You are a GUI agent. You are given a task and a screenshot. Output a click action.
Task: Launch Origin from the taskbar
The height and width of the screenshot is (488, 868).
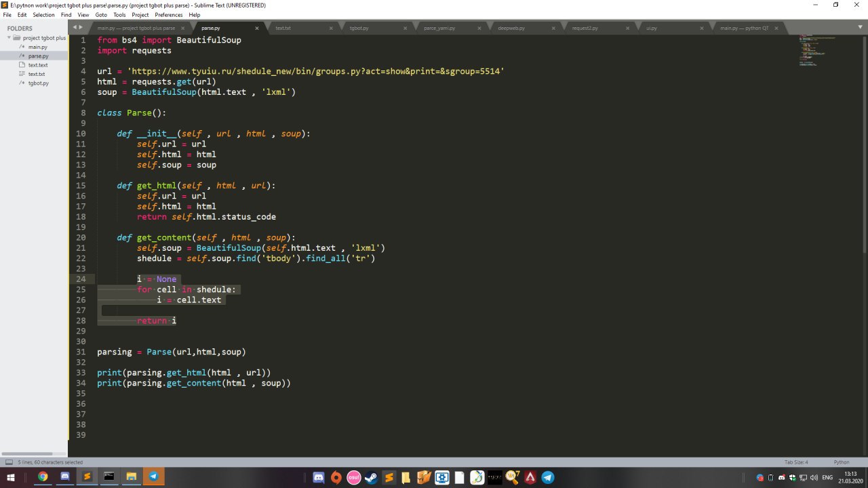[x=336, y=477]
